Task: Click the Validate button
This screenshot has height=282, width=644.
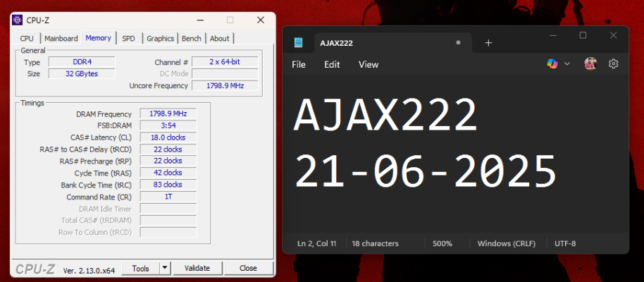Action: (197, 268)
